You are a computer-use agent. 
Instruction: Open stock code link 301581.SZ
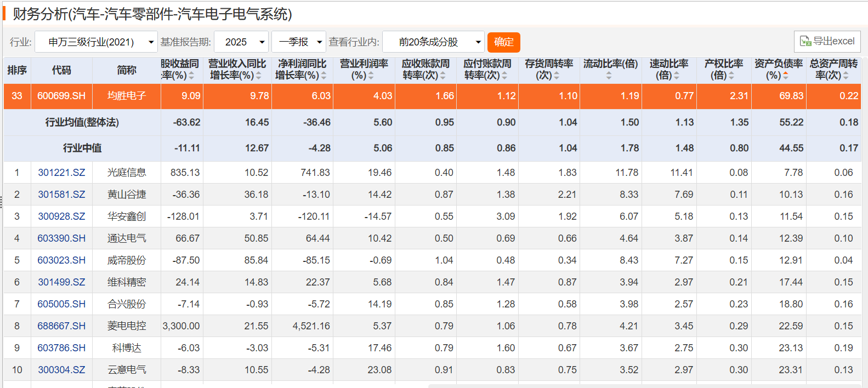click(x=61, y=195)
